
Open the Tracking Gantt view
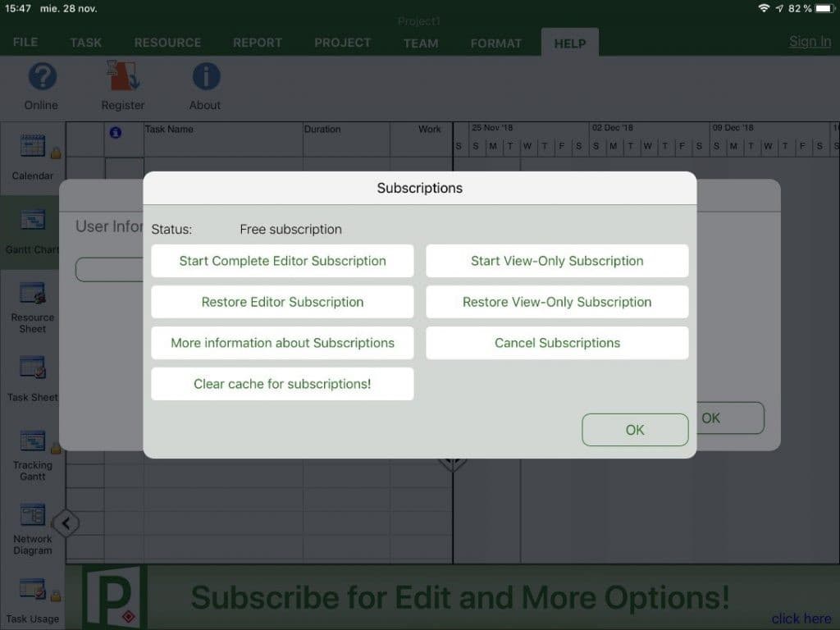pyautogui.click(x=33, y=451)
